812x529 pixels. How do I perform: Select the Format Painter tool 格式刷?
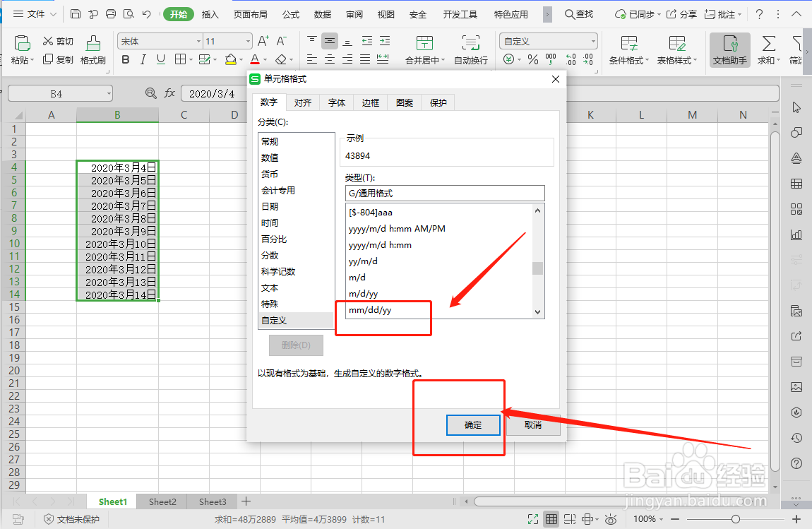click(x=94, y=51)
